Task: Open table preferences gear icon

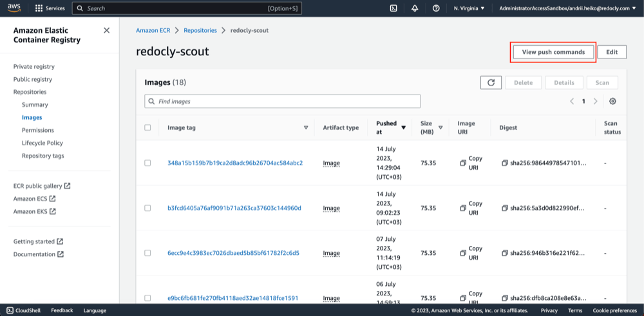Action: (612, 102)
